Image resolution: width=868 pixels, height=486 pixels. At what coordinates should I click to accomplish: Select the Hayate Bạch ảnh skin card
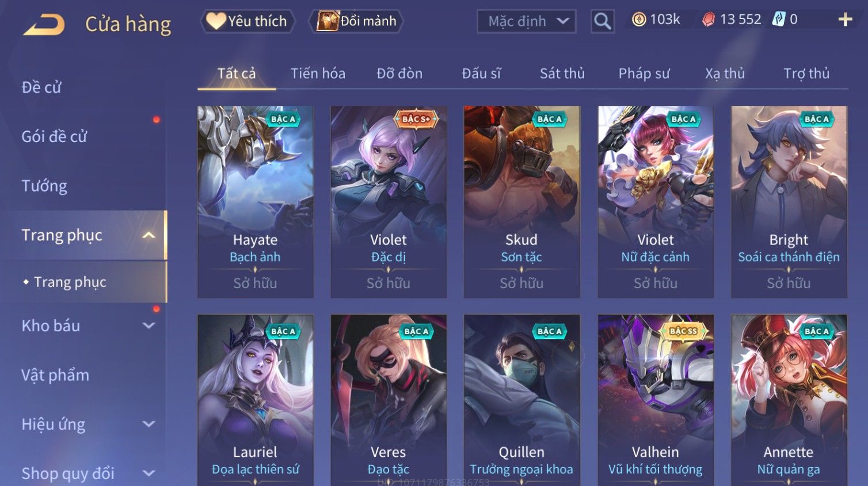coord(255,201)
